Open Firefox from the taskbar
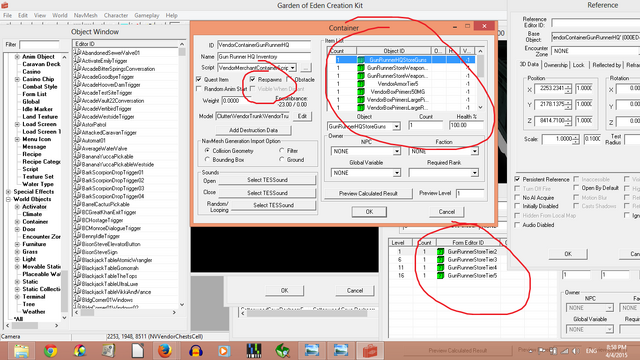 pos(165,350)
